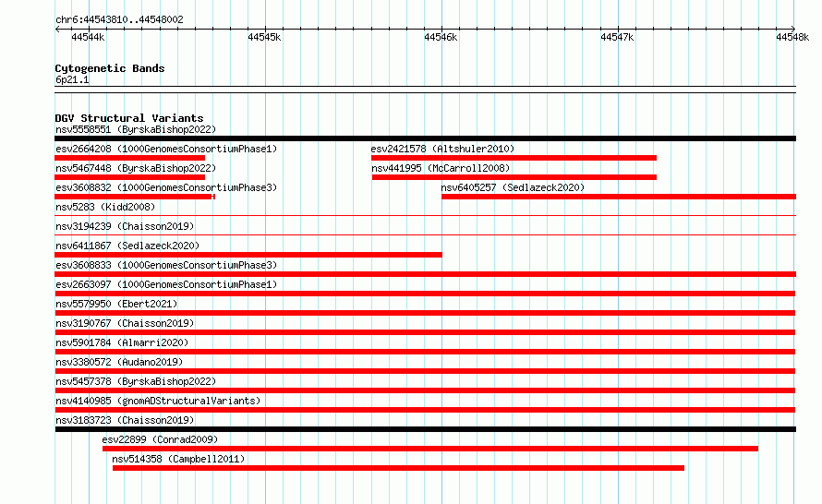Click the red bar under nsv4140985

[x=425, y=410]
